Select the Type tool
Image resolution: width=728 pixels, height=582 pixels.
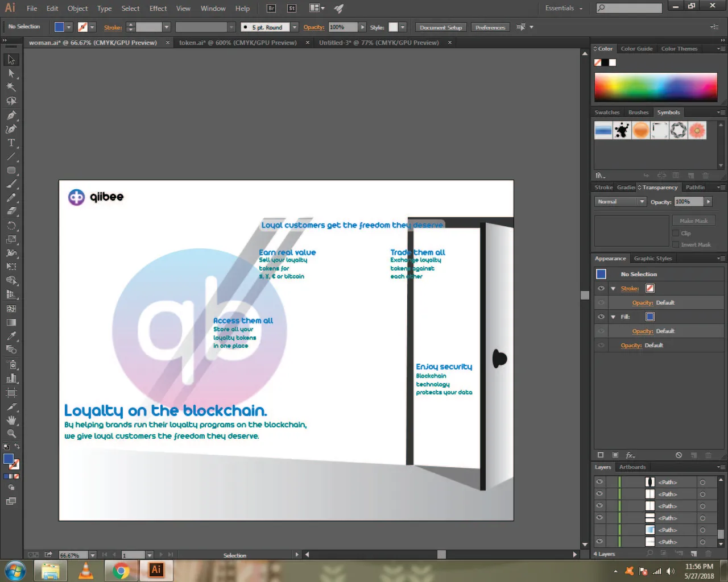pyautogui.click(x=11, y=143)
